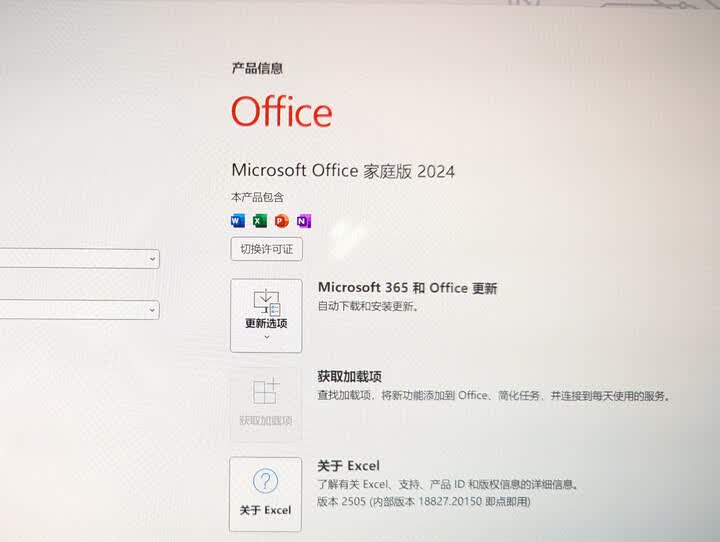Click the 版本 2505 version text
The width and height of the screenshot is (720, 542).
click(x=423, y=501)
